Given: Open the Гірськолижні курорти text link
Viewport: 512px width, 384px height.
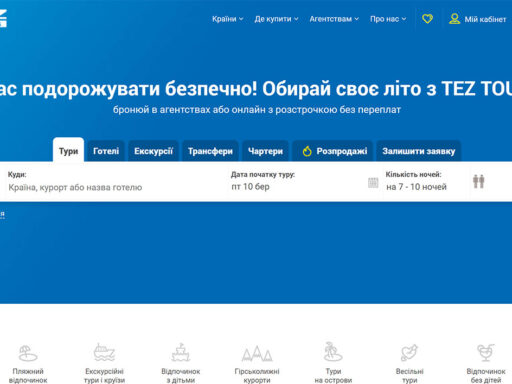Looking at the screenshot, I should point(257,376).
